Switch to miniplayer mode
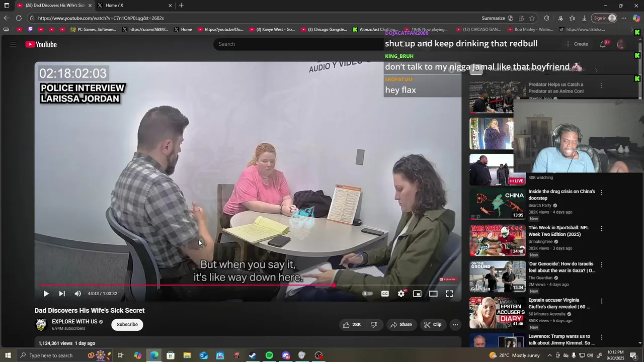Image resolution: width=644 pixels, height=362 pixels. (417, 294)
